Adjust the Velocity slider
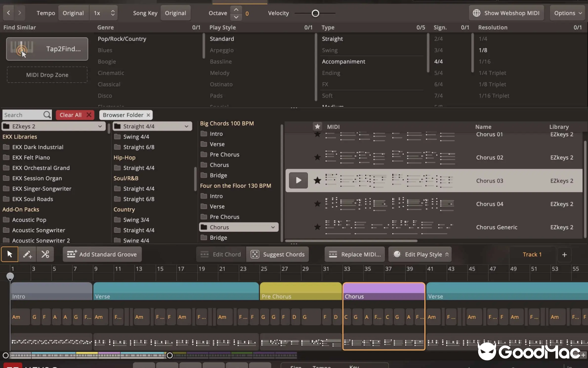Screen dimensions: 588x368 315,13
